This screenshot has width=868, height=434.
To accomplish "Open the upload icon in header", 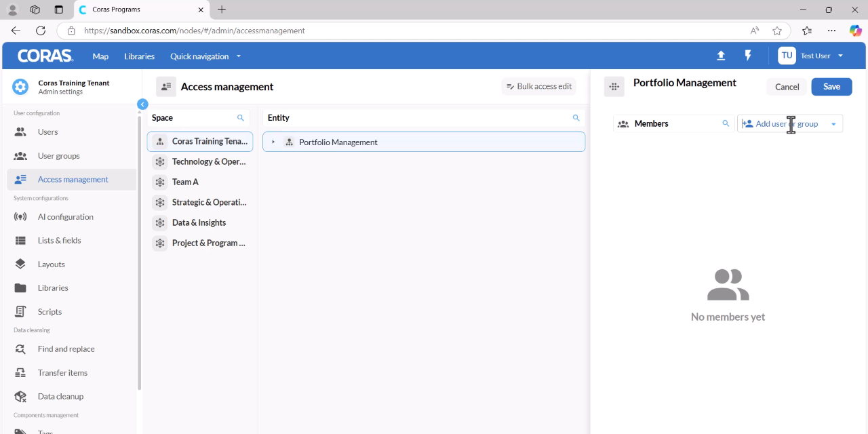I will coord(721,56).
